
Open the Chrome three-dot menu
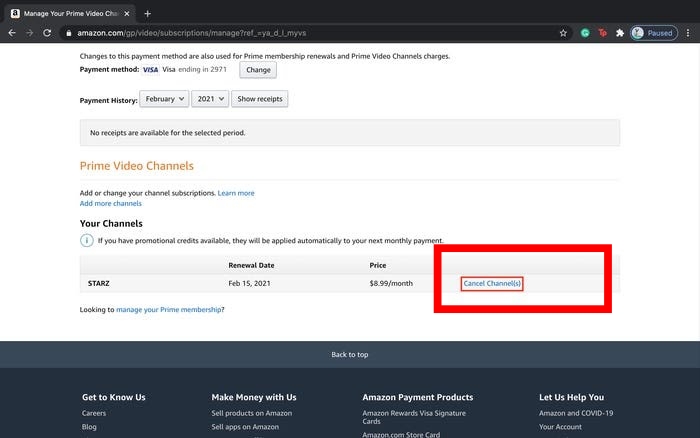[688, 33]
